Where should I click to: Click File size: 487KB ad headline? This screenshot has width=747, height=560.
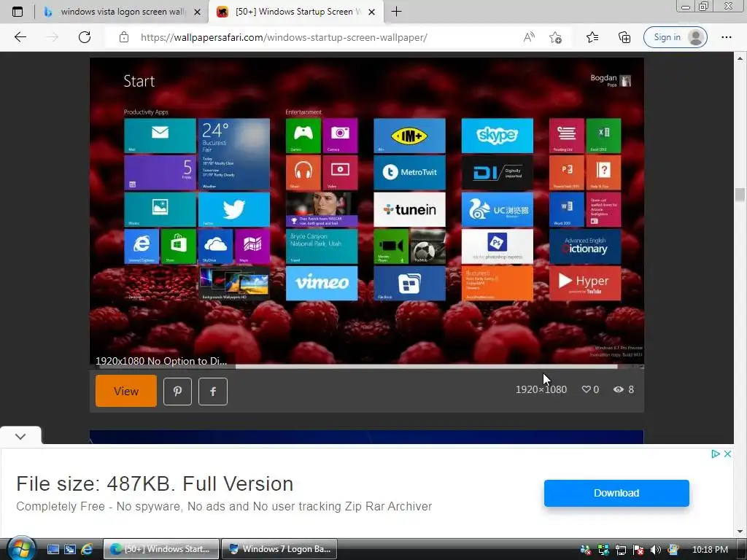click(x=155, y=484)
